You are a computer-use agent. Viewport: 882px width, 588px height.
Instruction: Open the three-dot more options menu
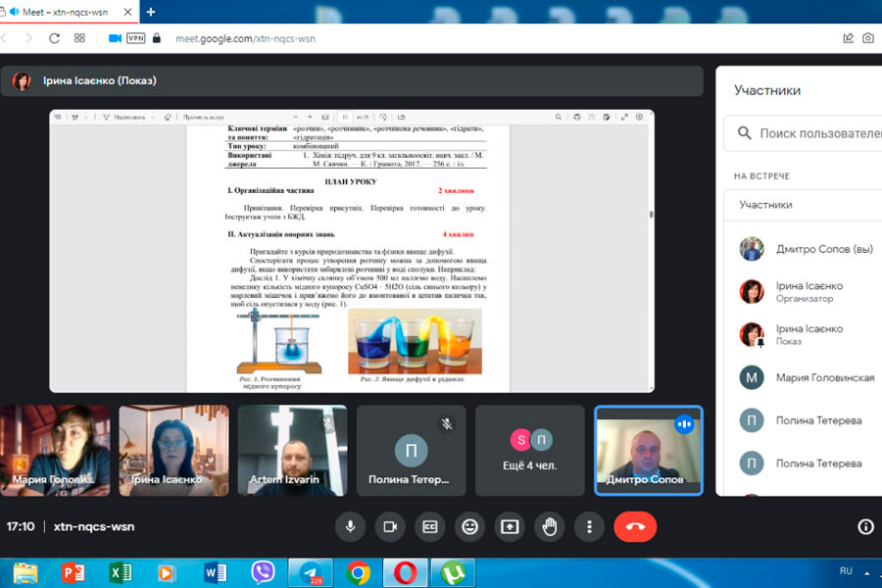click(x=589, y=526)
